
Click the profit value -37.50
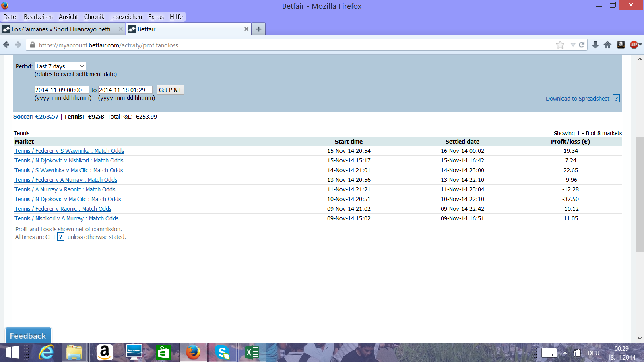point(570,199)
